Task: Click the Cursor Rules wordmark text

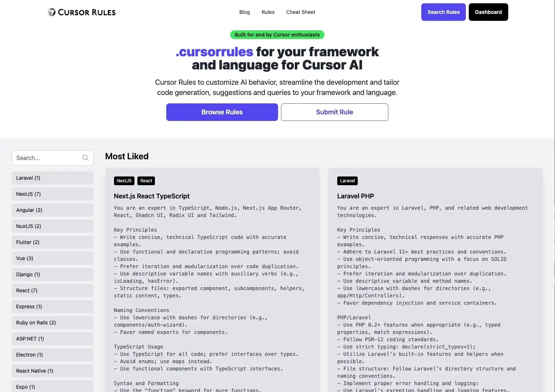Action: point(87,12)
